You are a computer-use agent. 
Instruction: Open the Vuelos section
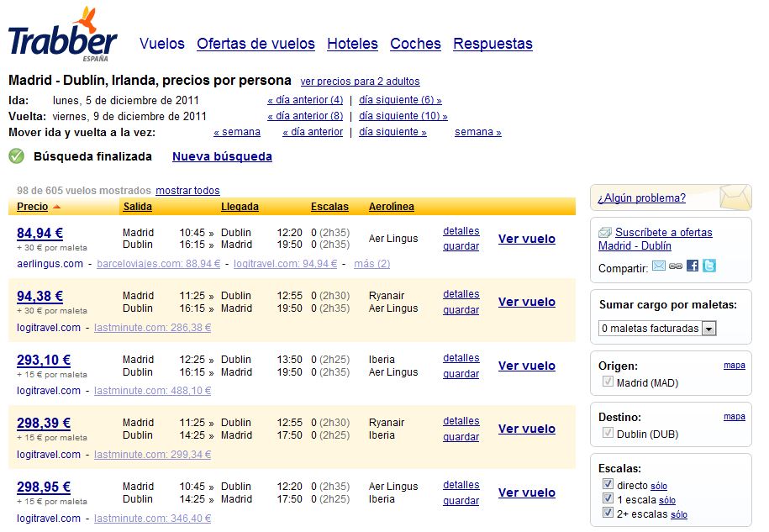click(162, 44)
